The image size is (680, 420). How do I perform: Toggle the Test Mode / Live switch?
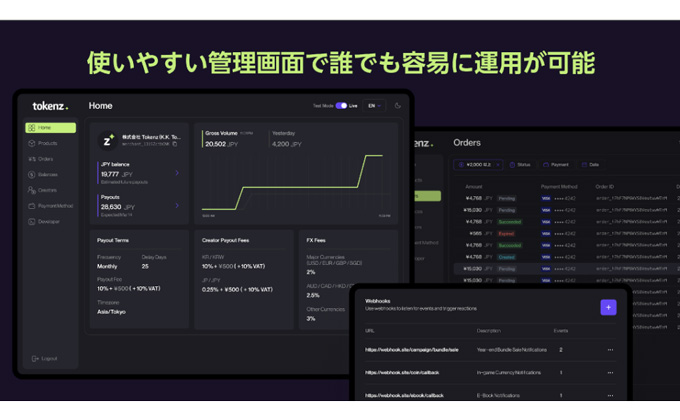point(341,106)
